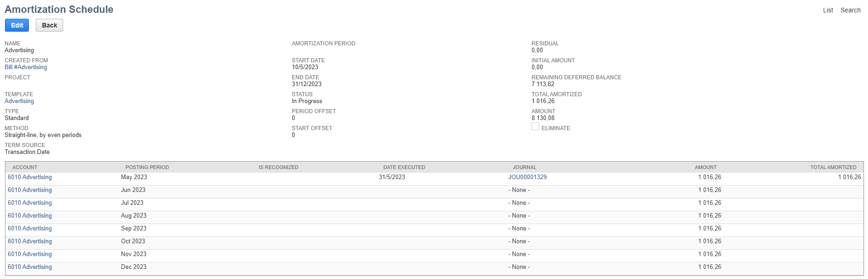Open 6010 Advertising account in Jun 2023 row

(x=30, y=190)
